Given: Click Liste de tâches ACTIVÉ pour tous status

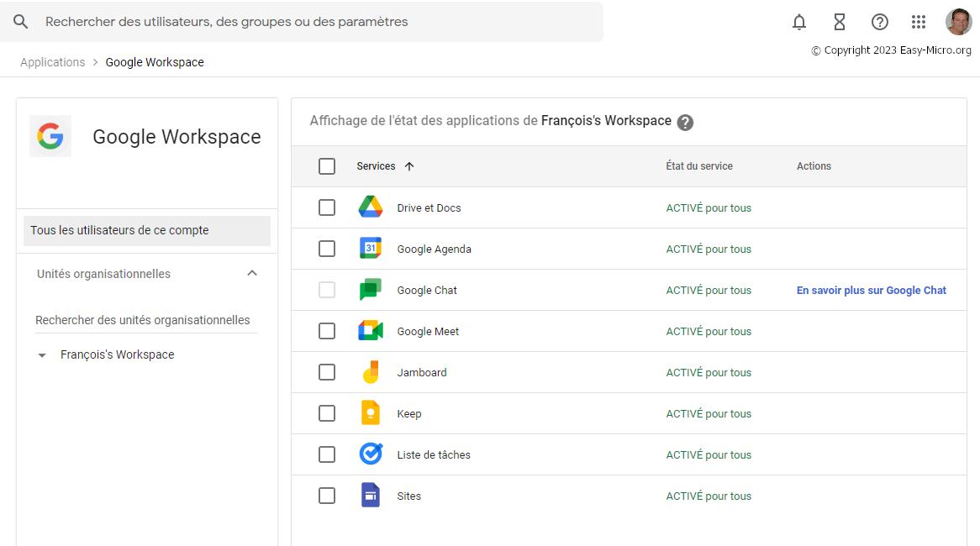Looking at the screenshot, I should pyautogui.click(x=709, y=455).
